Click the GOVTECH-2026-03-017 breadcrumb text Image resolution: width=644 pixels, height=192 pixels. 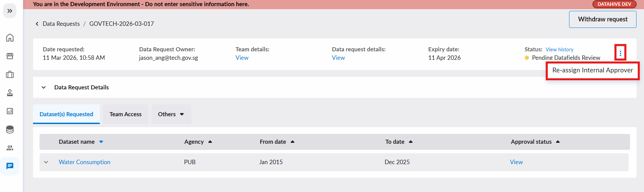click(122, 24)
